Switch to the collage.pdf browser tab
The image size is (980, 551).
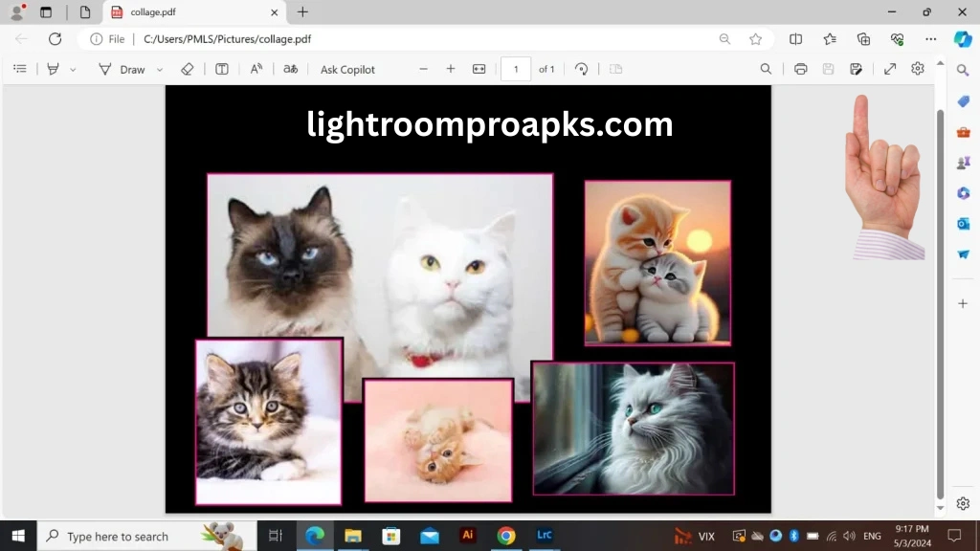pyautogui.click(x=172, y=12)
